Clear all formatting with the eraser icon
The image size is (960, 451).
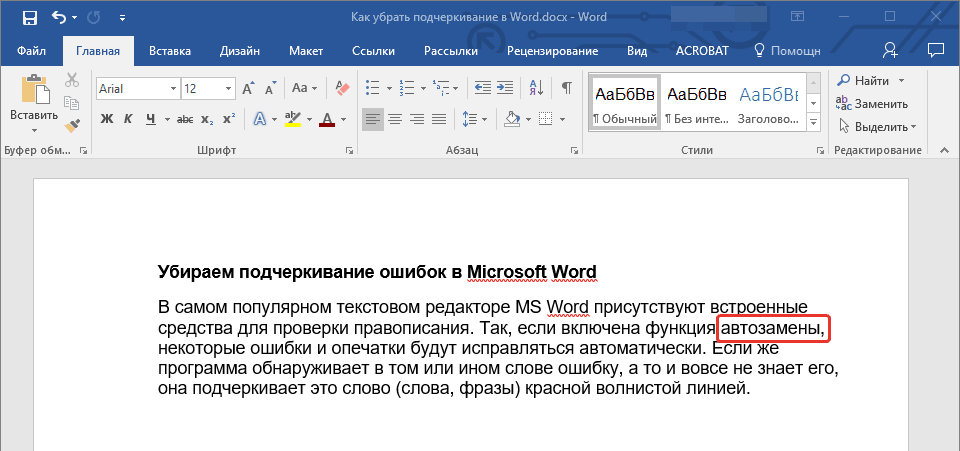coord(343,88)
